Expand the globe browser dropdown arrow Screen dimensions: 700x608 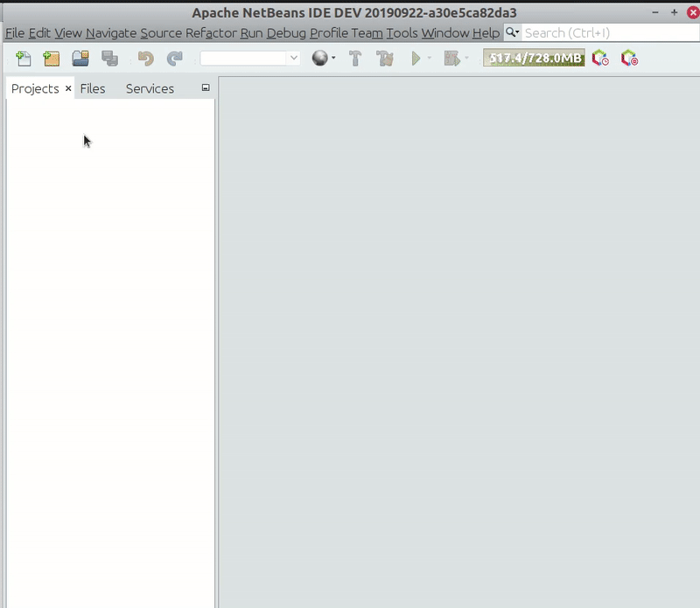click(x=333, y=58)
